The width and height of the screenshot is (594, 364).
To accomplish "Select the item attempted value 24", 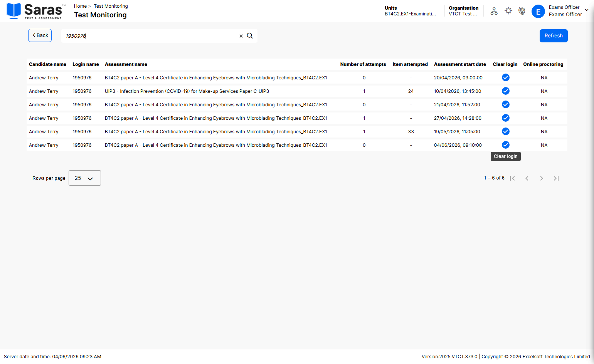I will point(411,91).
